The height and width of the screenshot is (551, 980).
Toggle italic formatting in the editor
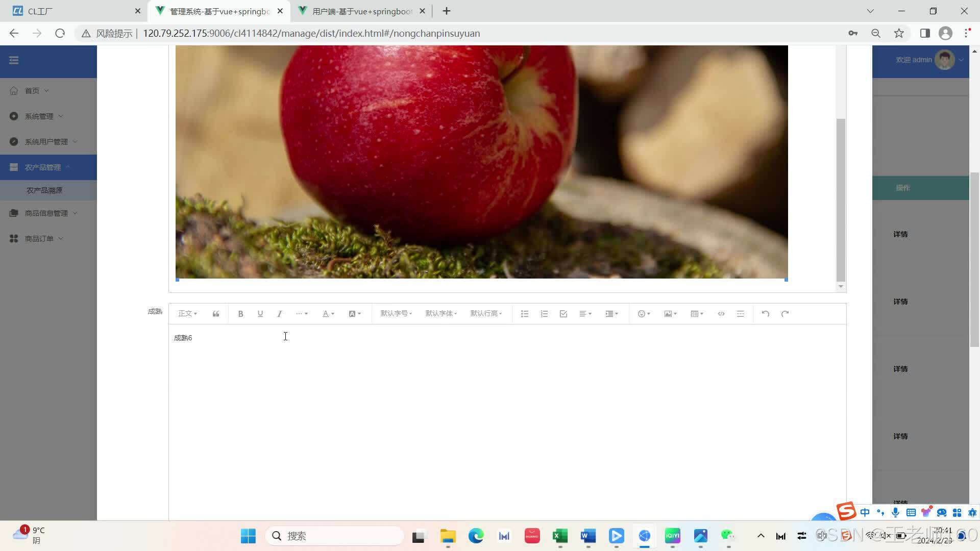(279, 314)
